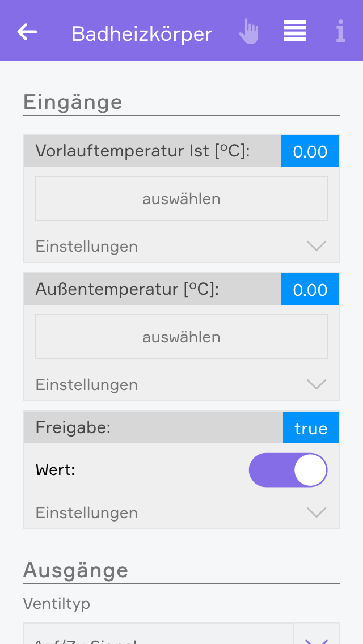This screenshot has width=363, height=644.
Task: Open the Ventiltyp dropdown arrow
Action: 316,637
